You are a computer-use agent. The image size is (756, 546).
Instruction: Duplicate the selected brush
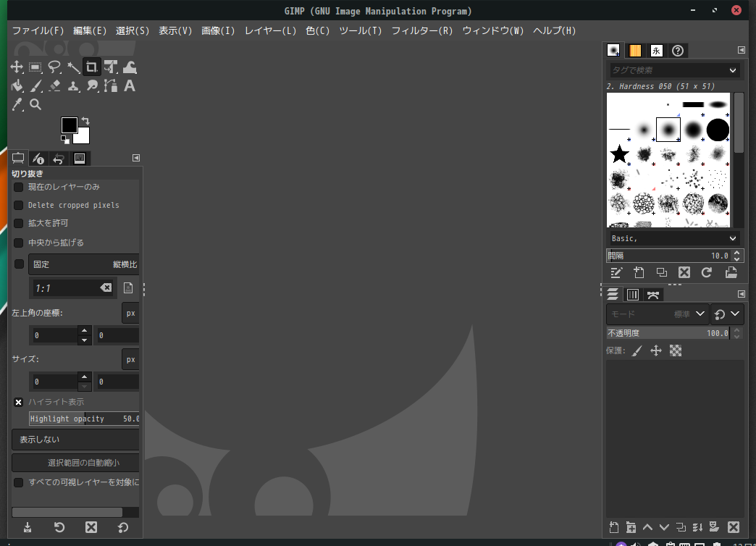click(x=662, y=272)
